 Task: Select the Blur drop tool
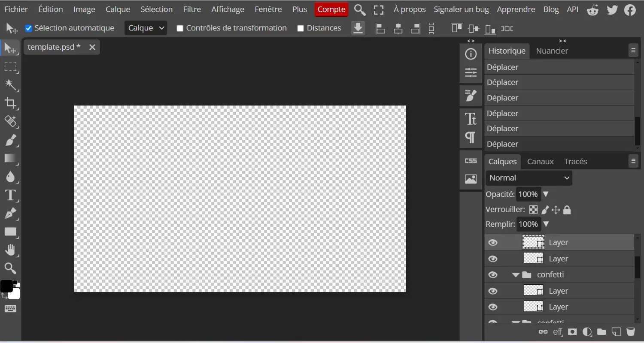(10, 177)
